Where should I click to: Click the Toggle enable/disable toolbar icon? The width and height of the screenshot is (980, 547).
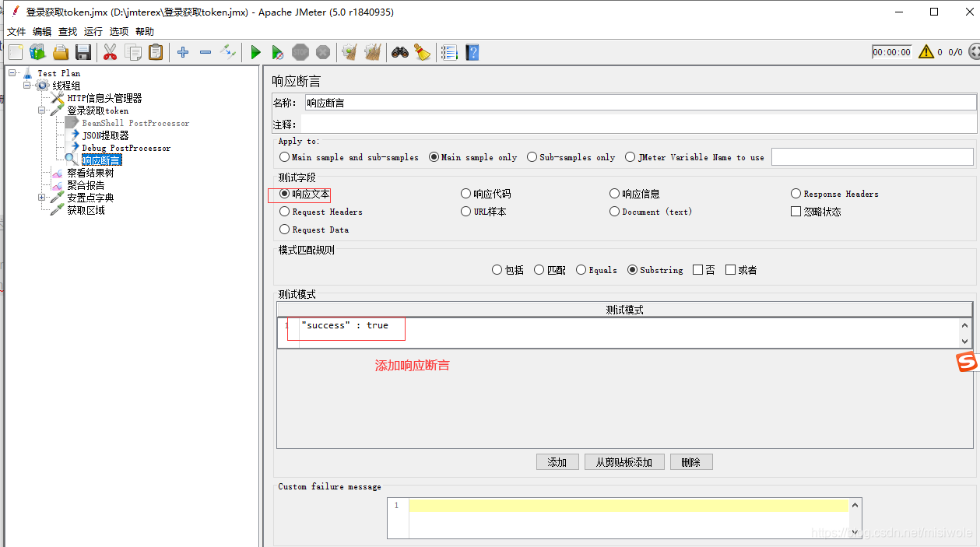tap(228, 52)
